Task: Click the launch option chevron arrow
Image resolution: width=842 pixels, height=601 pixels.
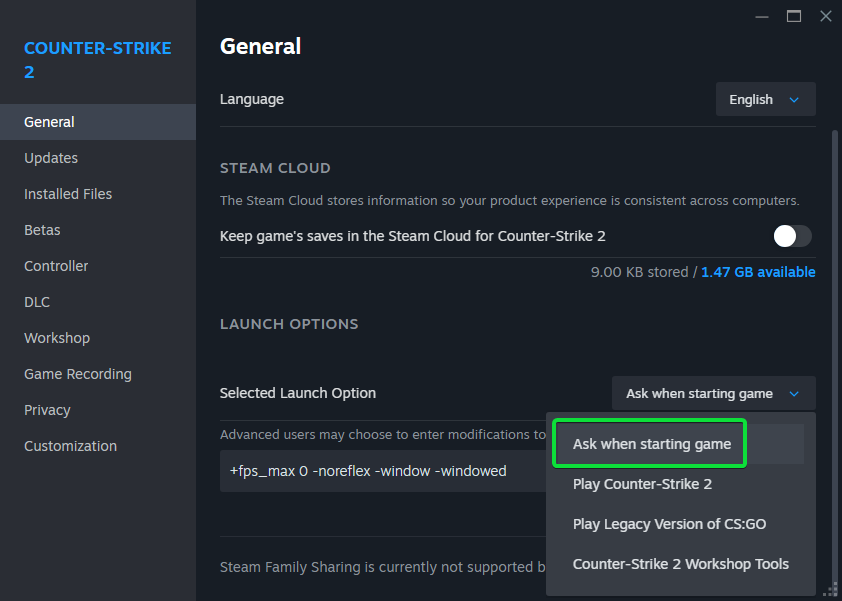Action: [794, 394]
